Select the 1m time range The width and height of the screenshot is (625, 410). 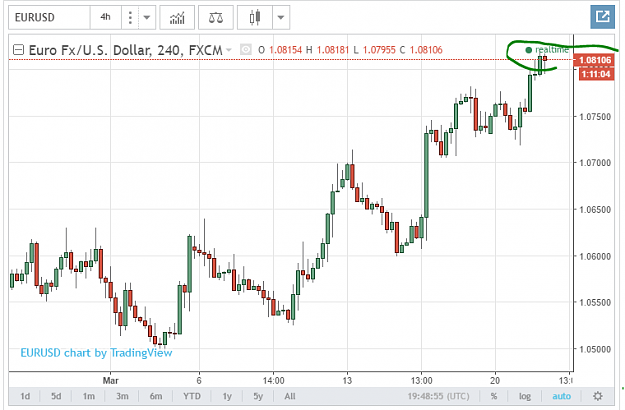pos(88,396)
